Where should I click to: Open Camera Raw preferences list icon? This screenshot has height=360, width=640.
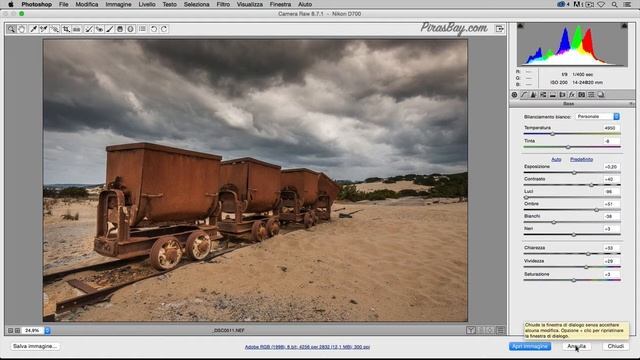[142, 29]
